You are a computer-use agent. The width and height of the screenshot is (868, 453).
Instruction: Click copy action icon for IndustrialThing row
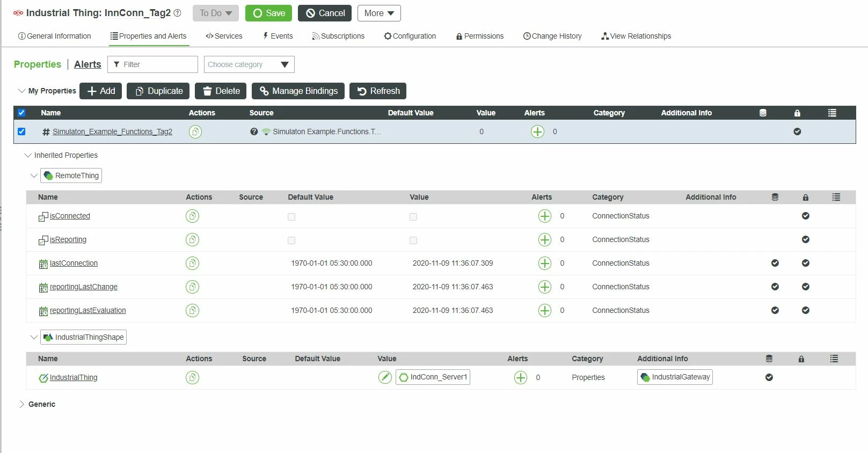coord(192,377)
